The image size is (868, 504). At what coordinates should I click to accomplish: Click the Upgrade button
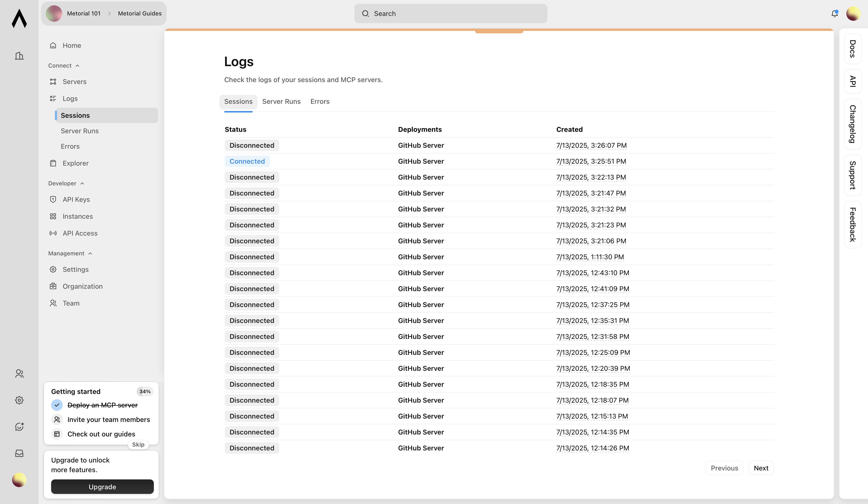pyautogui.click(x=102, y=487)
